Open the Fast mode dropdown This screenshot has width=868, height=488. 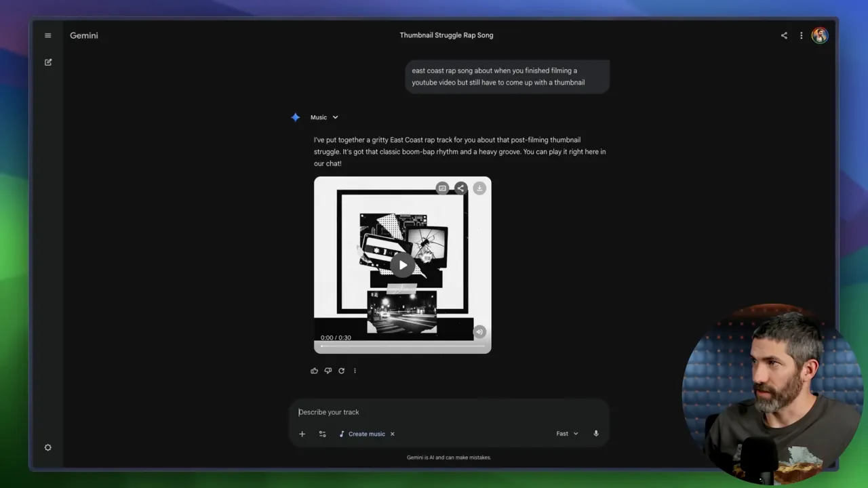(568, 434)
